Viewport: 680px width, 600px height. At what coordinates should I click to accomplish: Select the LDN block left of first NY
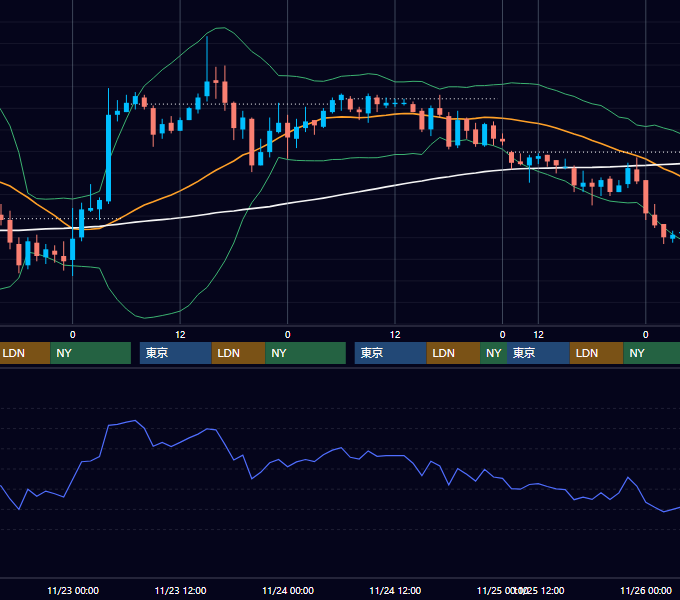[x=25, y=353]
